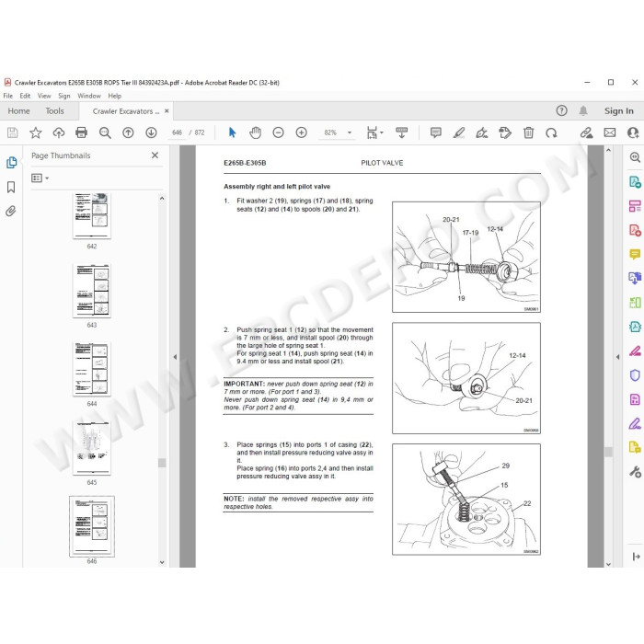Open More Tools wrench icon
644x644 pixels.
click(635, 472)
